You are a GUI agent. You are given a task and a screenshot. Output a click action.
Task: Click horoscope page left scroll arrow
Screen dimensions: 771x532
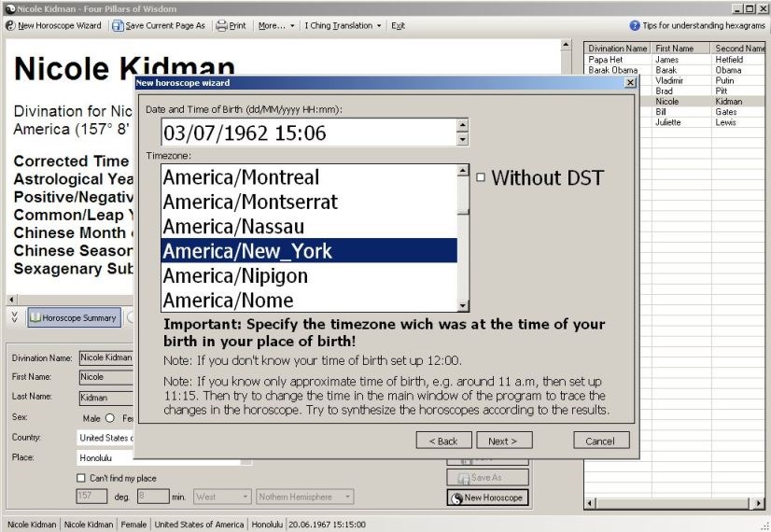point(12,299)
